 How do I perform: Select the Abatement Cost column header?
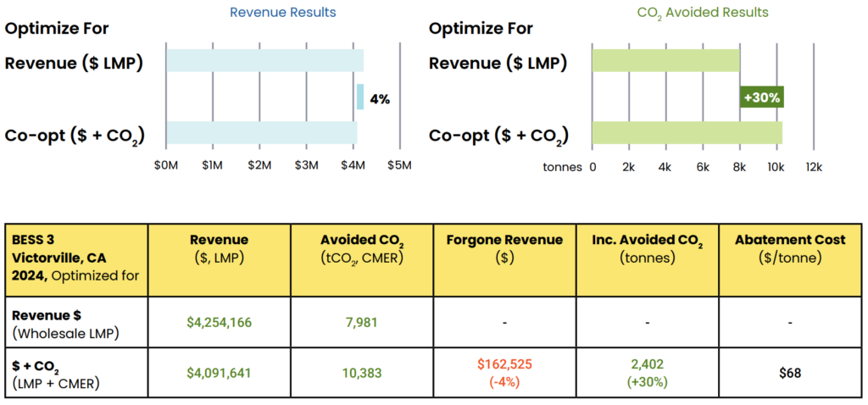[x=789, y=248]
